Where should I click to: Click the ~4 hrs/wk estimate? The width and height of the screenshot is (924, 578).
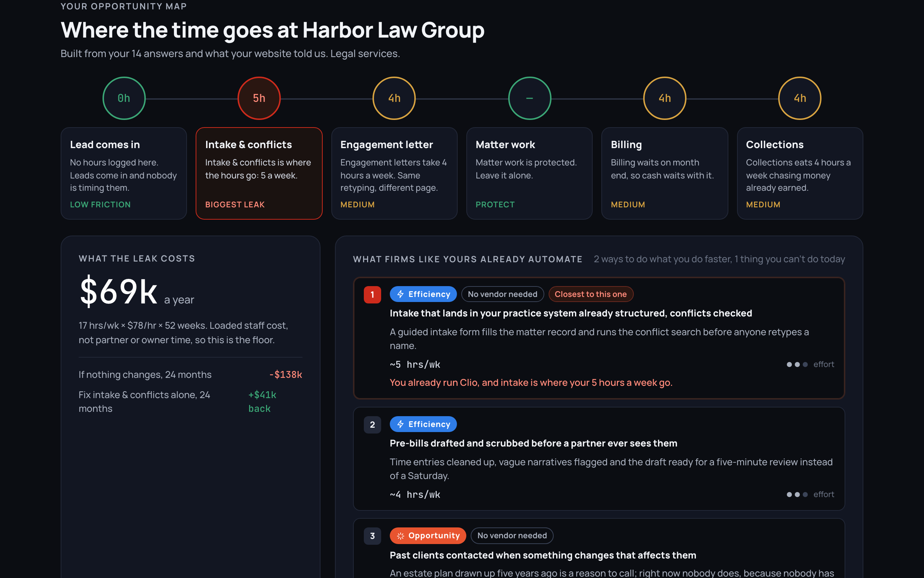[x=415, y=494]
